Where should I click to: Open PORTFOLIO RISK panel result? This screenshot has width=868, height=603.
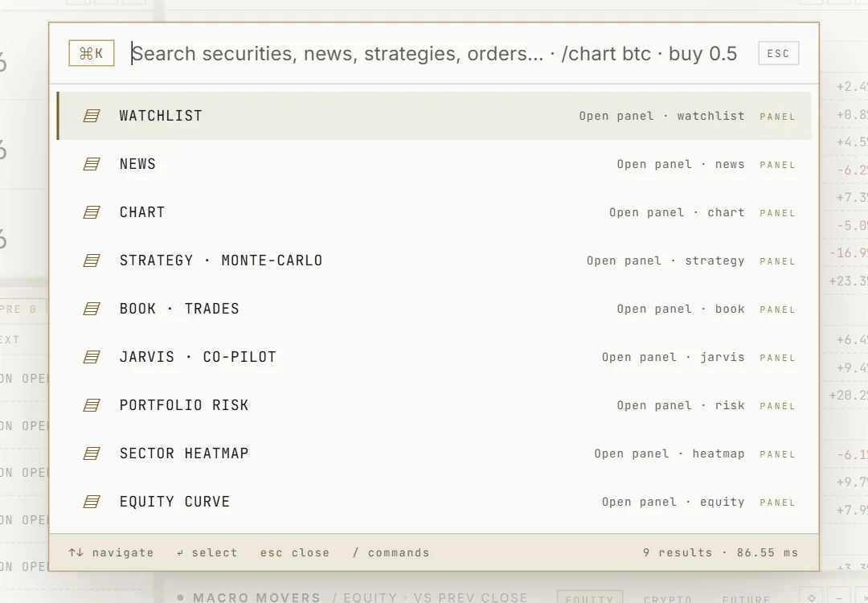tap(434, 405)
